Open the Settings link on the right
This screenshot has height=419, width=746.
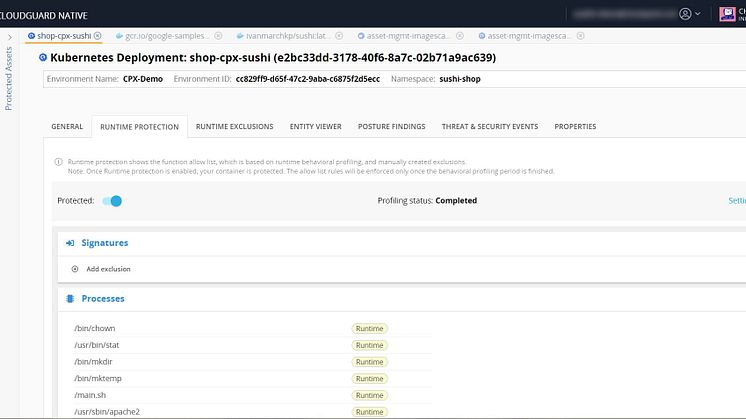[737, 201]
